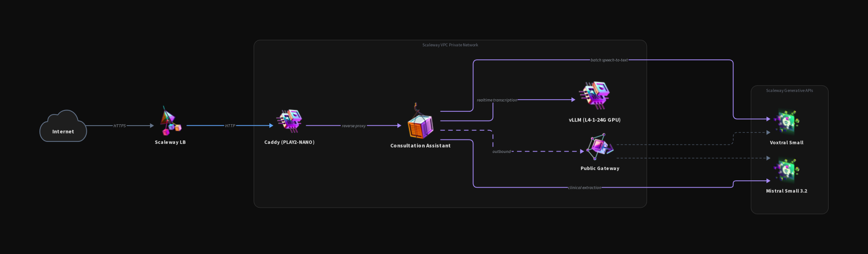Select the Voxtral Small model icon
Viewport: 868px width, 254px height.
pos(786,122)
